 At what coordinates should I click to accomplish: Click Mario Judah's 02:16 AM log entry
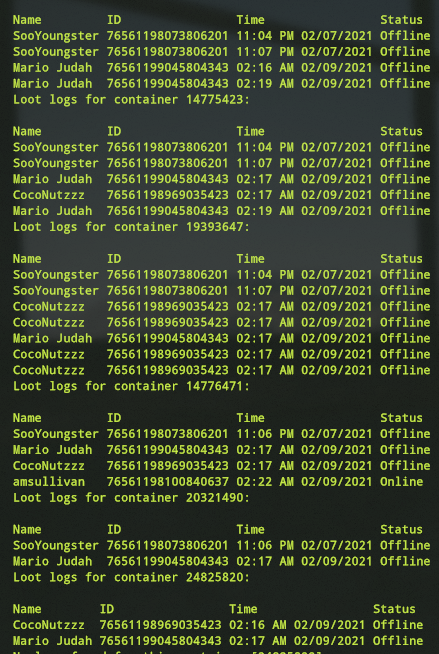tap(221, 68)
